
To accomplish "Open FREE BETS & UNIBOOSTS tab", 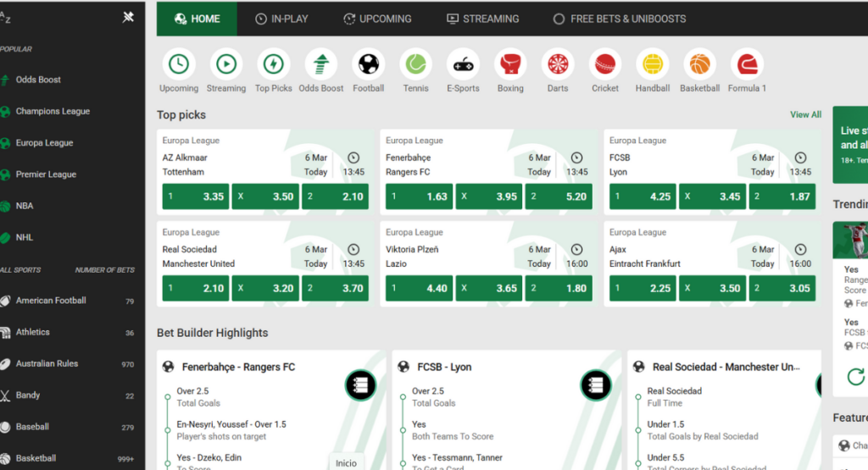I will [x=620, y=19].
